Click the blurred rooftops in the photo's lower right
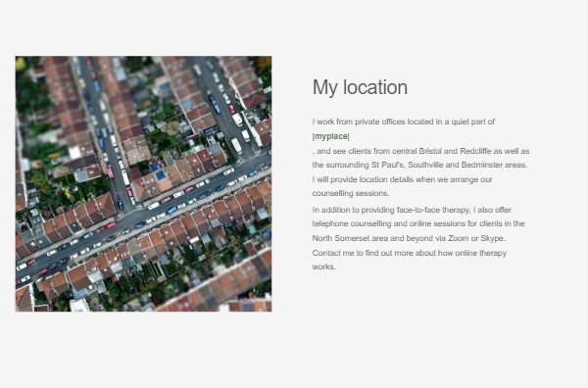588x388 pixels. point(225,285)
